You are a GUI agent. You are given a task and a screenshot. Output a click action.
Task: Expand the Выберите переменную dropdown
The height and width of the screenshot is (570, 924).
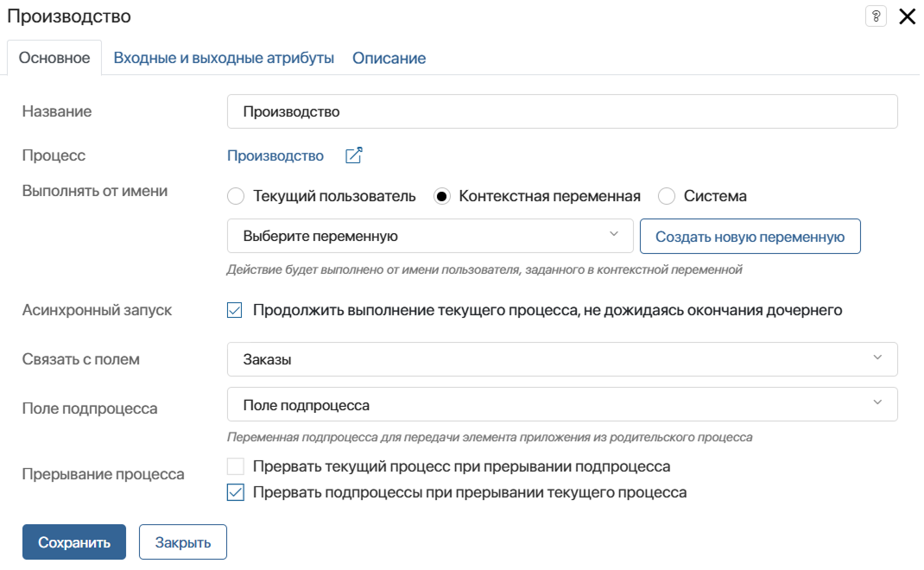click(x=430, y=236)
